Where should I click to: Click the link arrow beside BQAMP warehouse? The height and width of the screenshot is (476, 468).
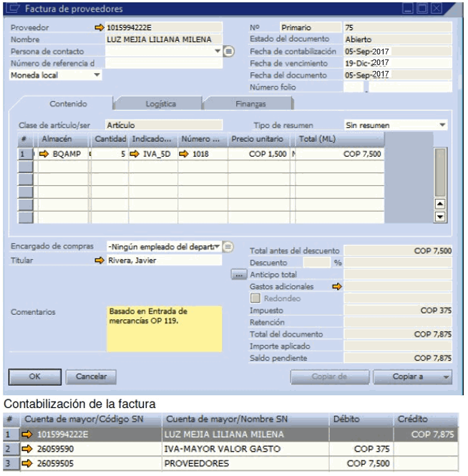pyautogui.click(x=44, y=154)
